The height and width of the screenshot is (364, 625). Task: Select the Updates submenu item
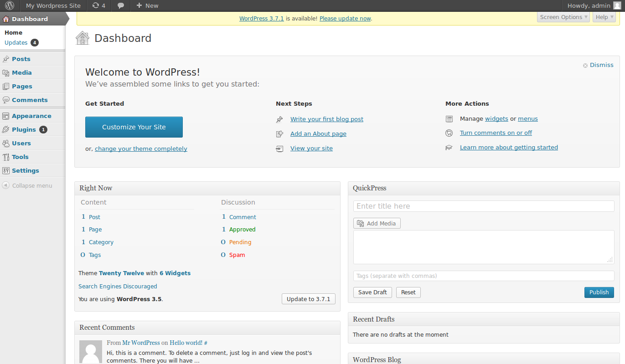point(16,42)
